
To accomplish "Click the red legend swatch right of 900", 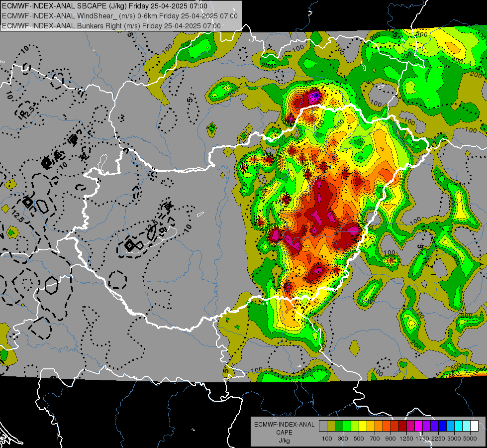I will [x=395, y=426].
